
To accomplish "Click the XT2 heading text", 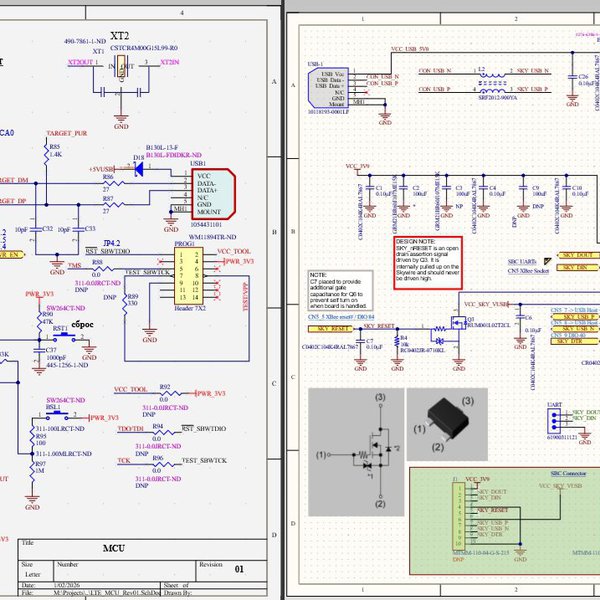I will pos(119,36).
